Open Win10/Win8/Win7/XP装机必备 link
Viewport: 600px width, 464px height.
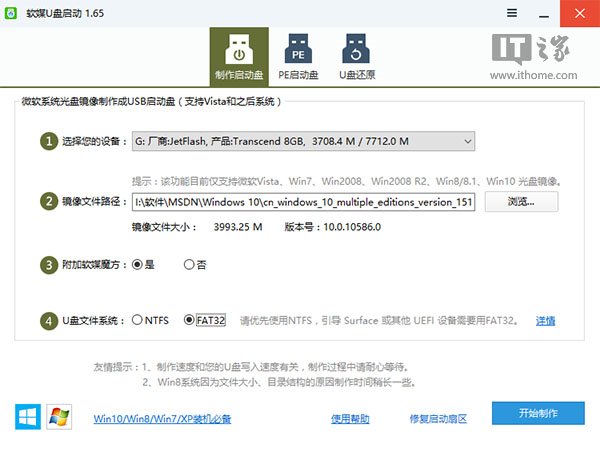(162, 419)
